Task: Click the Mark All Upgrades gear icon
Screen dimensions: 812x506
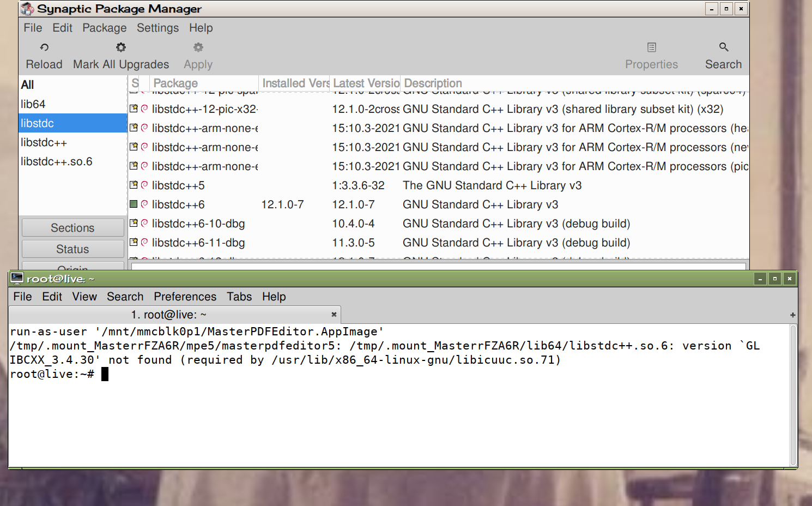Action: tap(121, 47)
